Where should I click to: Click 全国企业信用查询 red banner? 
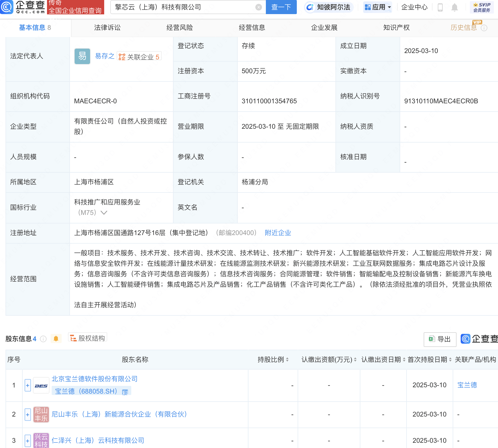click(x=75, y=7)
